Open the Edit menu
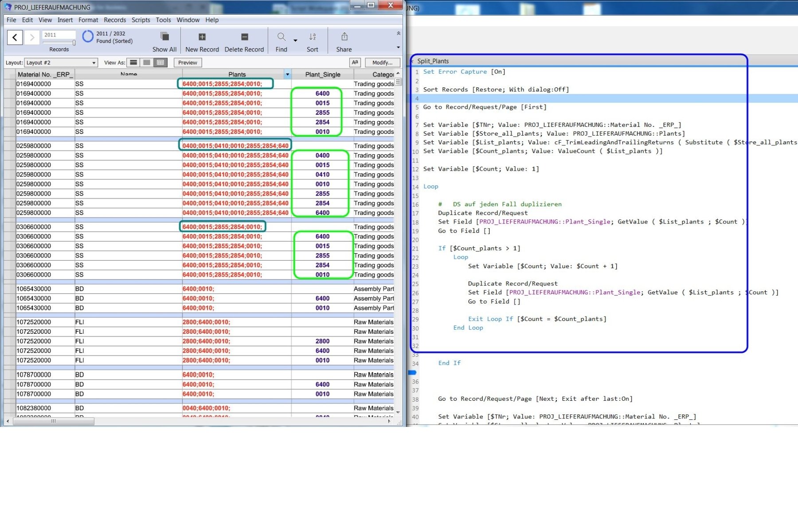 [x=27, y=20]
